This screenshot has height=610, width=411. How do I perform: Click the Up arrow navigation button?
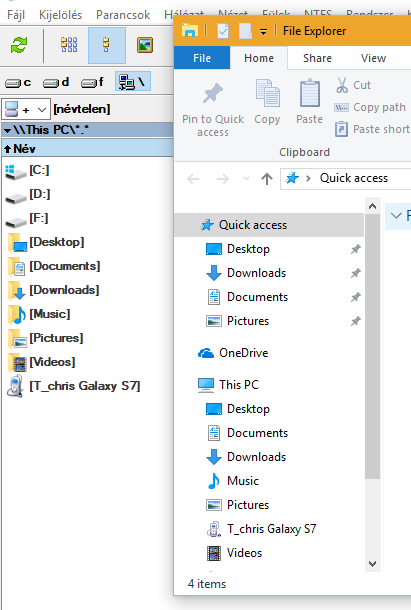[267, 179]
